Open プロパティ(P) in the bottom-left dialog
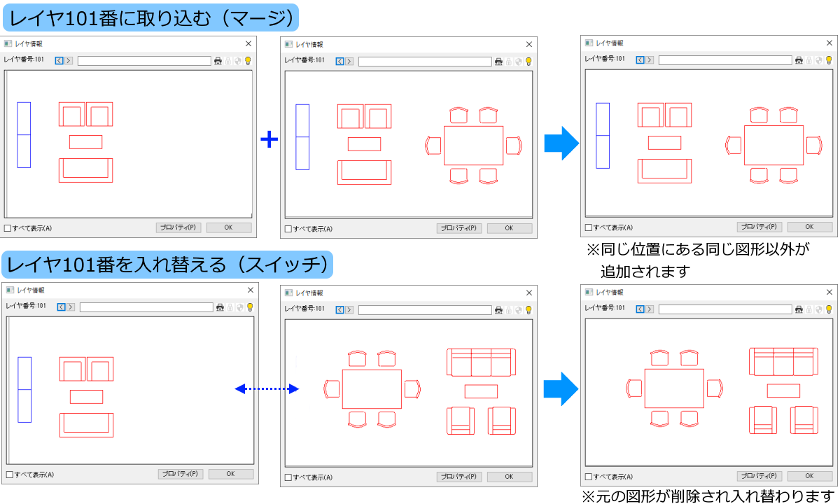 click(x=181, y=474)
